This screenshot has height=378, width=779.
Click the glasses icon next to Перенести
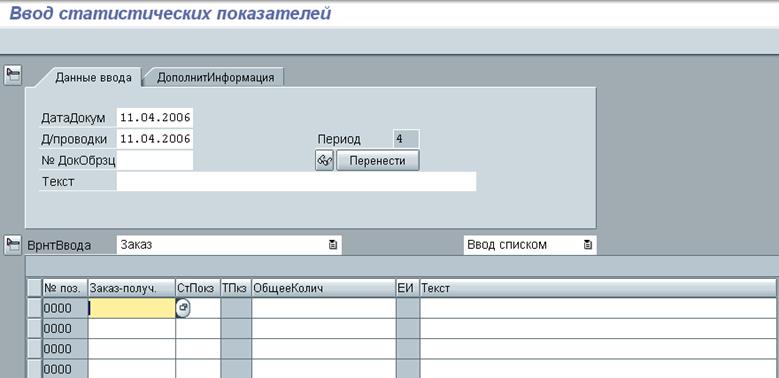click(324, 161)
